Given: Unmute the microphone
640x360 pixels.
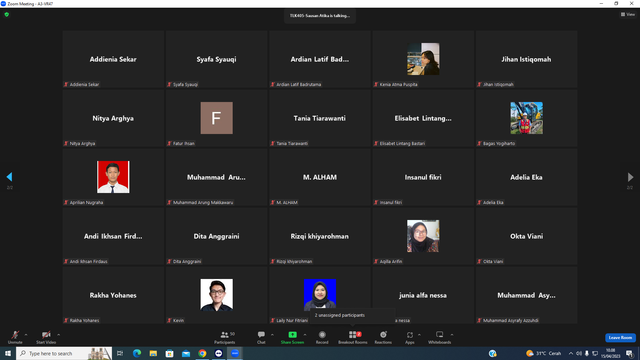Looking at the screenshot, I should coord(15,337).
